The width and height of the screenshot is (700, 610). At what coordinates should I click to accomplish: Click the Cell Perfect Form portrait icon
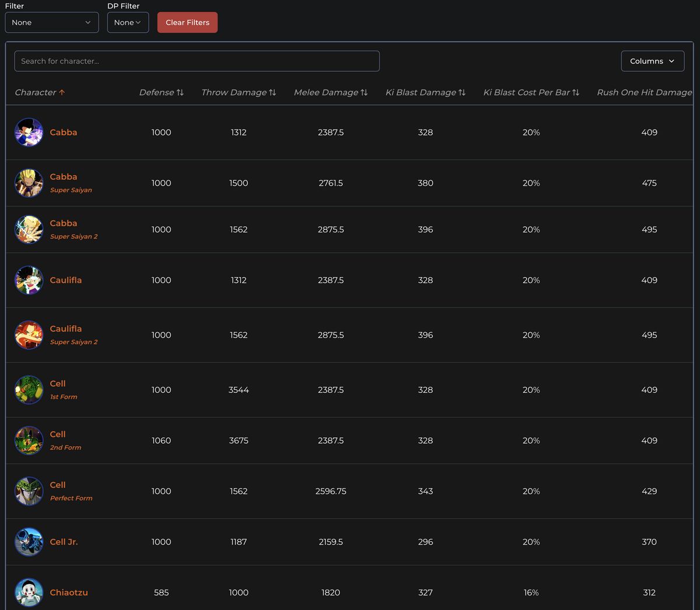pos(29,491)
